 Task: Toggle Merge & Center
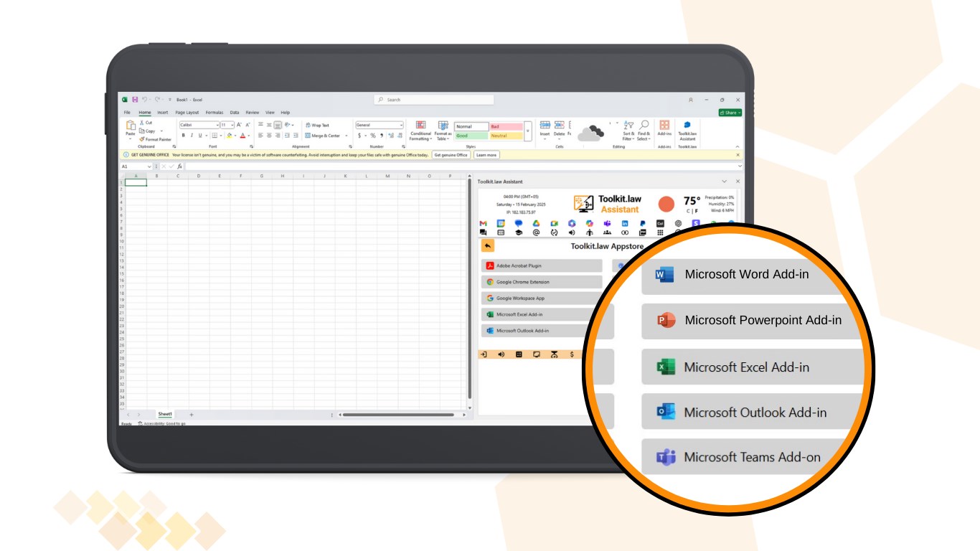[323, 136]
